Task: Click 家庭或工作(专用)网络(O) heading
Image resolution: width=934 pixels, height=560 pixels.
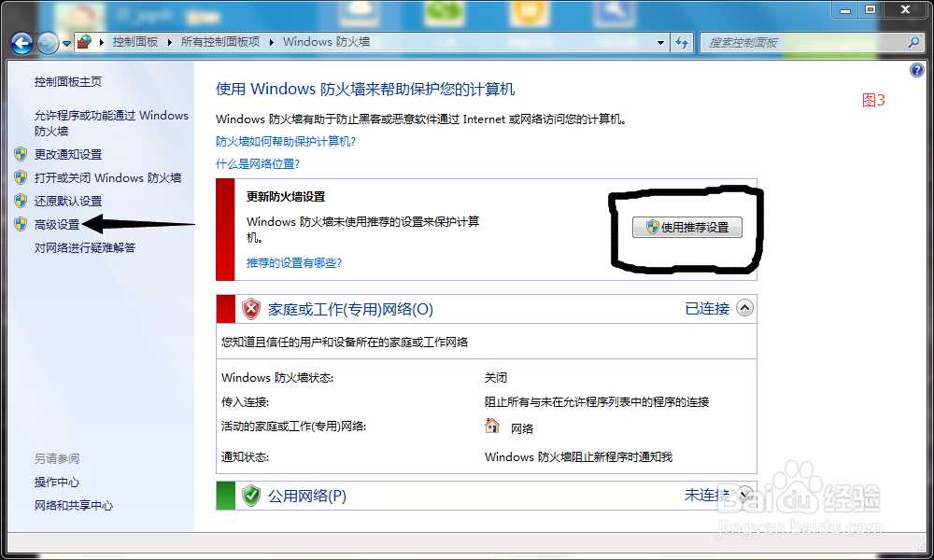Action: (x=350, y=309)
